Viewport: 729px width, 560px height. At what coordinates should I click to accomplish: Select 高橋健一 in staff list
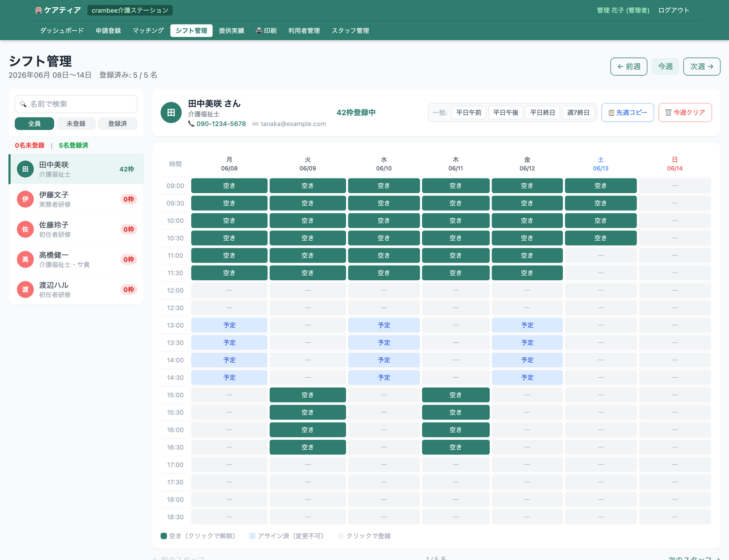click(76, 259)
